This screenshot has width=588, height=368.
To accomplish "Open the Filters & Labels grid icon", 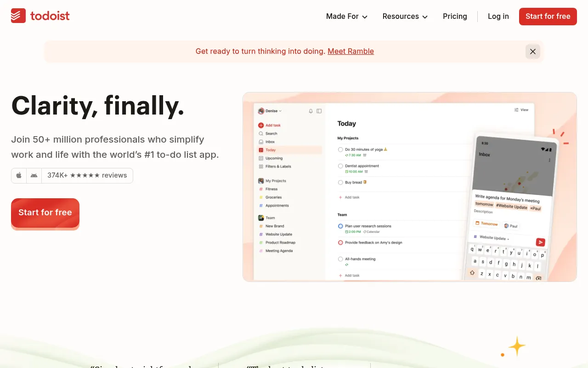I will pos(261,167).
